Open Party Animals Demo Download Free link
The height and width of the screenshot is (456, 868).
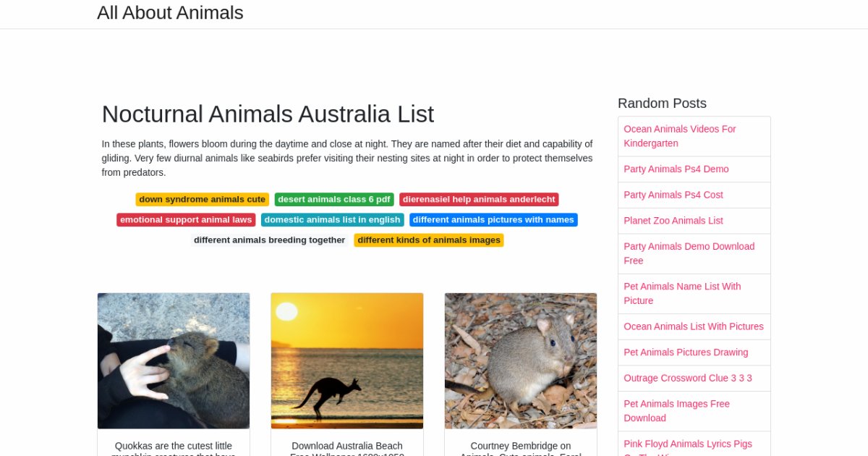689,253
